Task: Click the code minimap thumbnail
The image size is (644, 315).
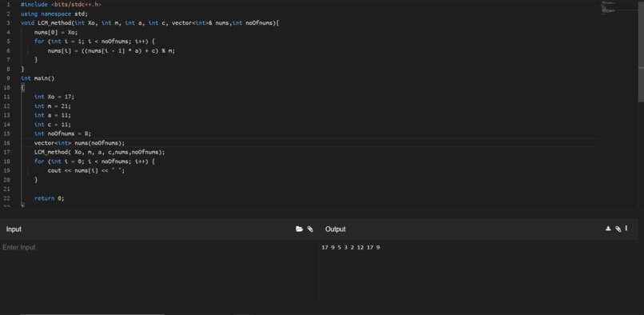Action: tap(610, 8)
